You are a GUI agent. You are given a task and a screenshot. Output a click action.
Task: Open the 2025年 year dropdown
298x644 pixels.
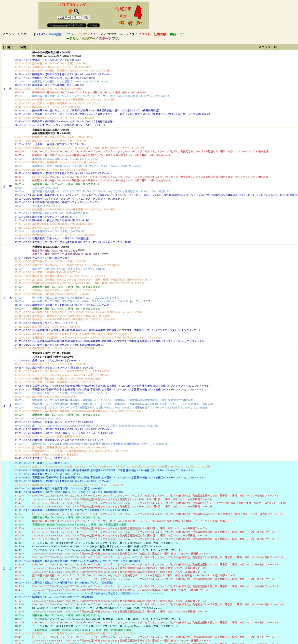[64, 18]
